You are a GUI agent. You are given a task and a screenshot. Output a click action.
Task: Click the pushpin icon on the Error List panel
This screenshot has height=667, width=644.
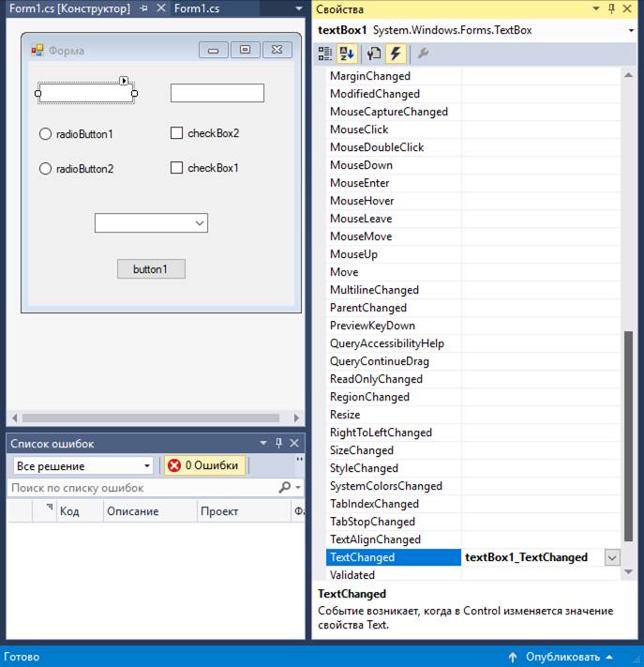(x=279, y=443)
